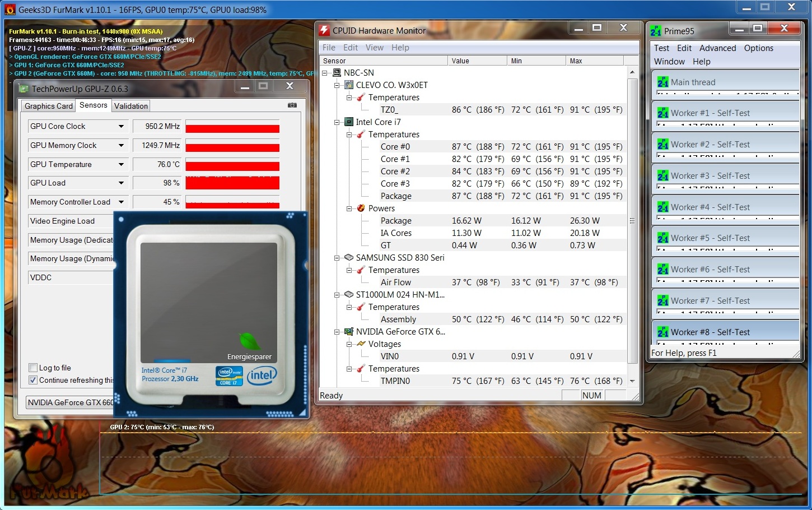Open the Options menu in Prime95
The image size is (812, 510).
pos(758,48)
